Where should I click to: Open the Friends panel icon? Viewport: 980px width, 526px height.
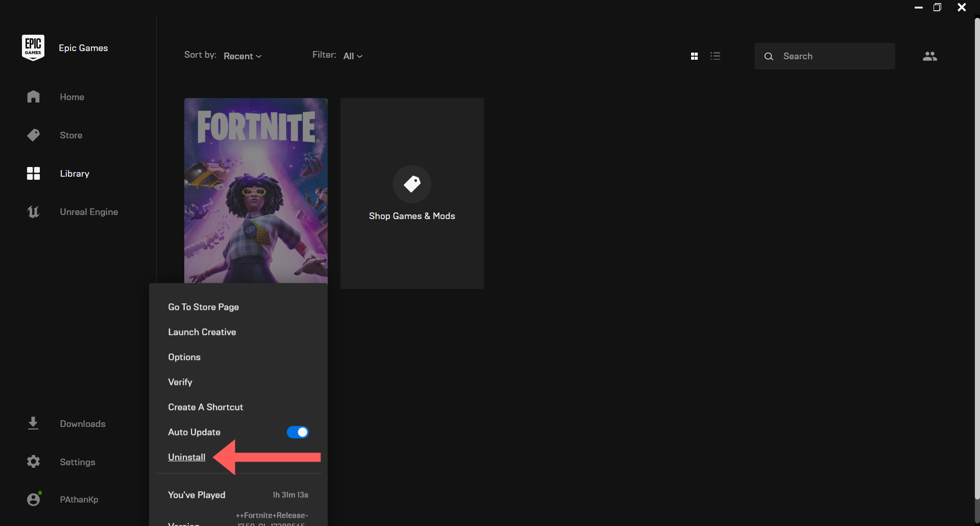click(929, 56)
